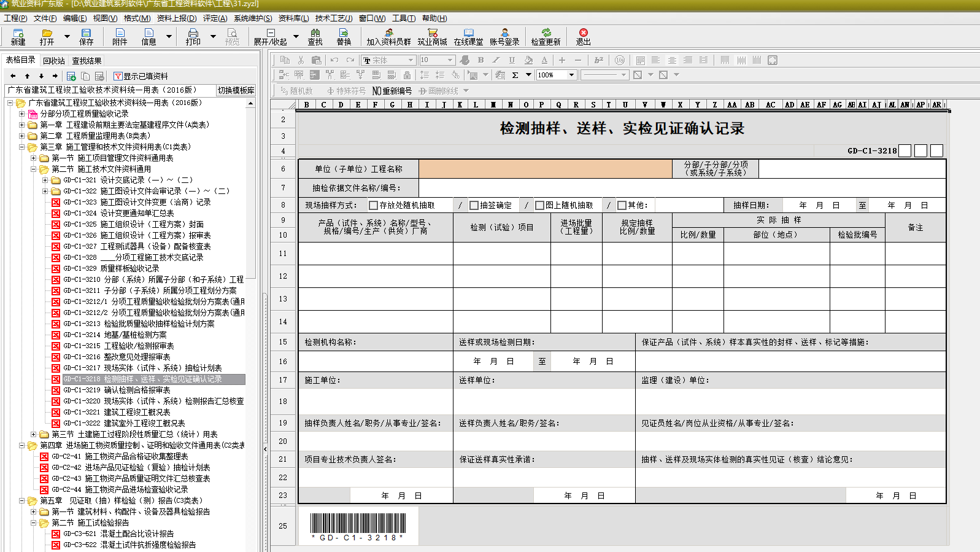Click NO重新编号 button
The width and height of the screenshot is (980, 552).
(x=392, y=91)
